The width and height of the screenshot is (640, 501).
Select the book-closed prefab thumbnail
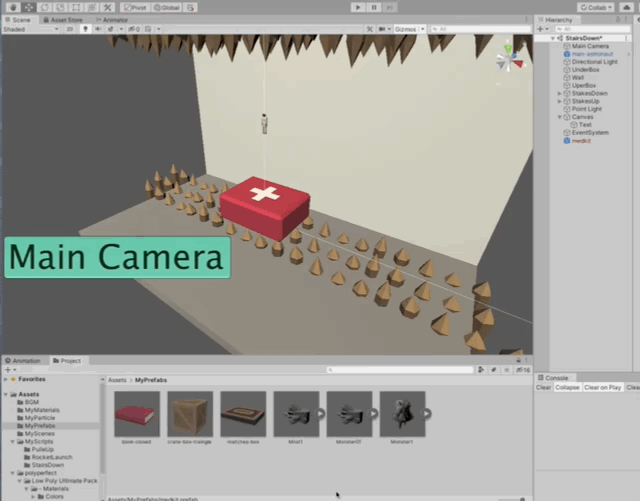136,414
